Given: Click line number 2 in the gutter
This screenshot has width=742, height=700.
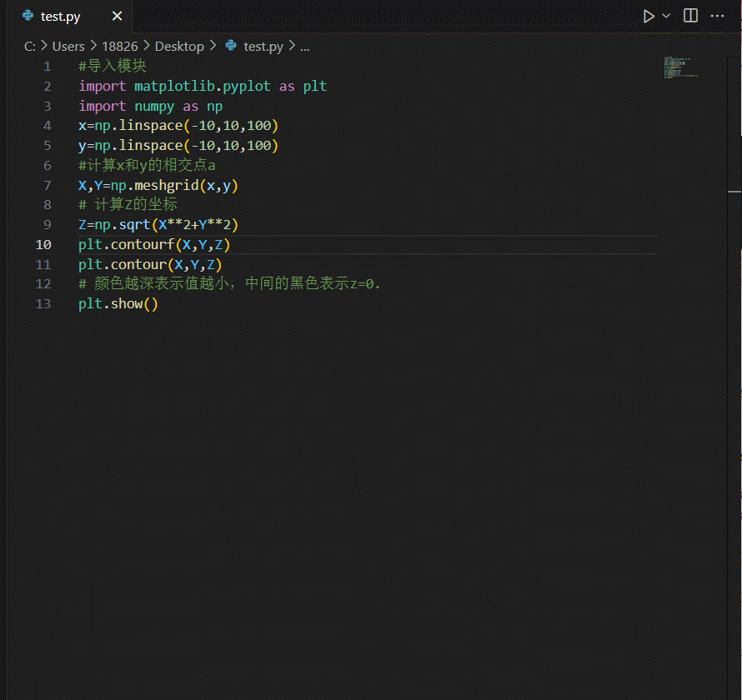Looking at the screenshot, I should point(48,86).
